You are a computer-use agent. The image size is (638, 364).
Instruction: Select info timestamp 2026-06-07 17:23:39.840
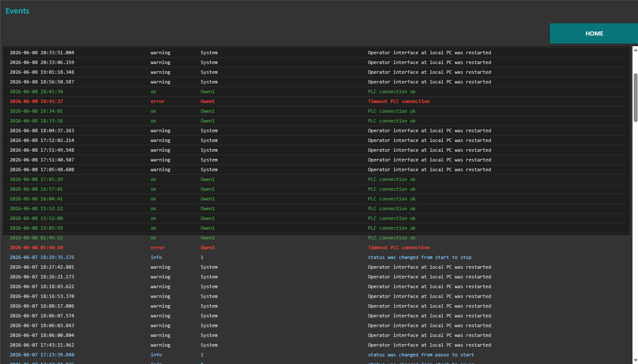pyautogui.click(x=42, y=355)
